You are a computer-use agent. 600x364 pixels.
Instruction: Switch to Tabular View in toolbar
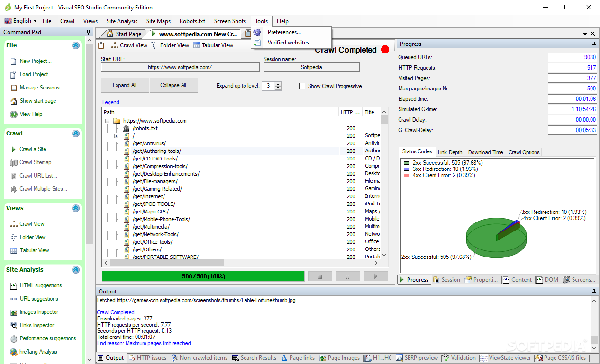pyautogui.click(x=213, y=45)
